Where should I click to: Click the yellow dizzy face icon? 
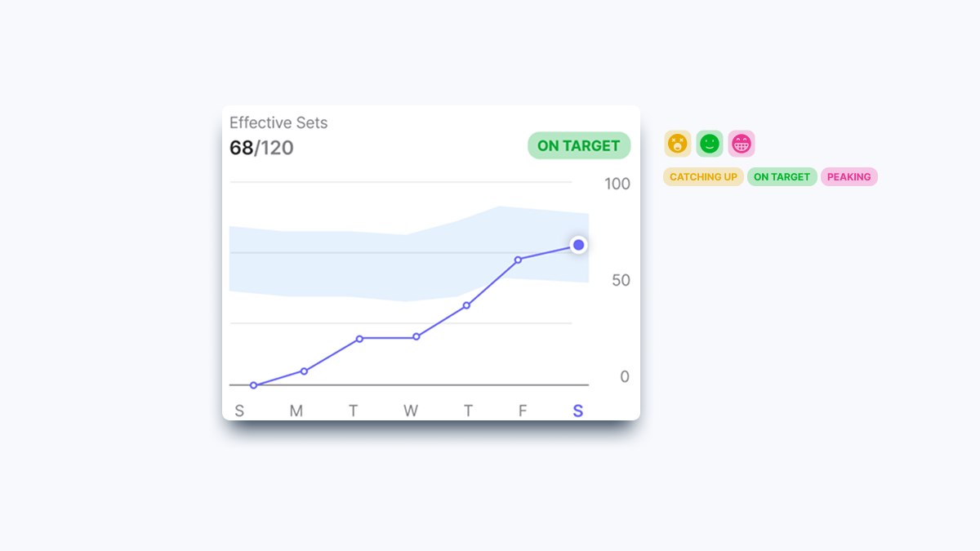coord(677,144)
